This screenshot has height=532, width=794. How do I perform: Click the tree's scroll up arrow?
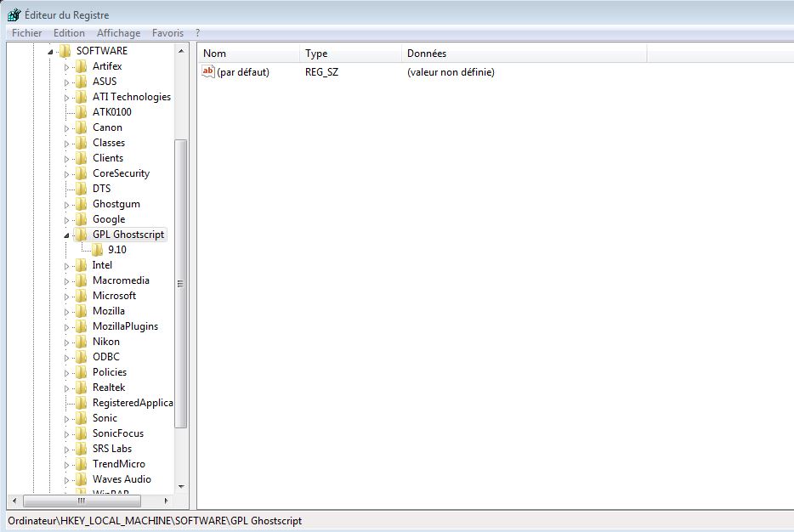[181, 51]
